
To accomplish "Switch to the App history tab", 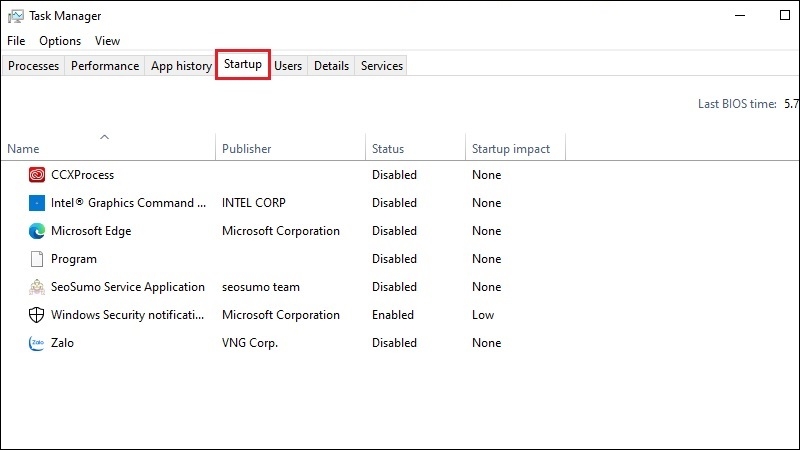I will tap(181, 66).
